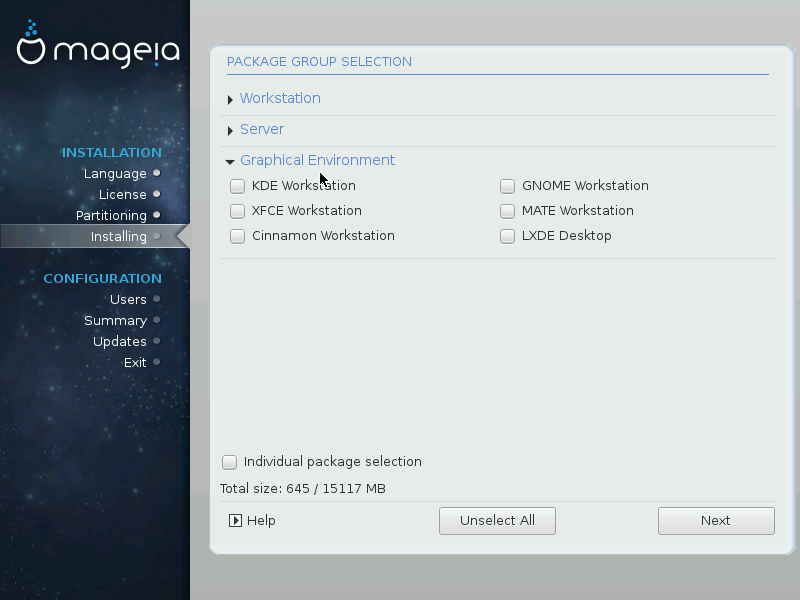
Task: Click the Exit step bullet indicator
Action: 157,362
